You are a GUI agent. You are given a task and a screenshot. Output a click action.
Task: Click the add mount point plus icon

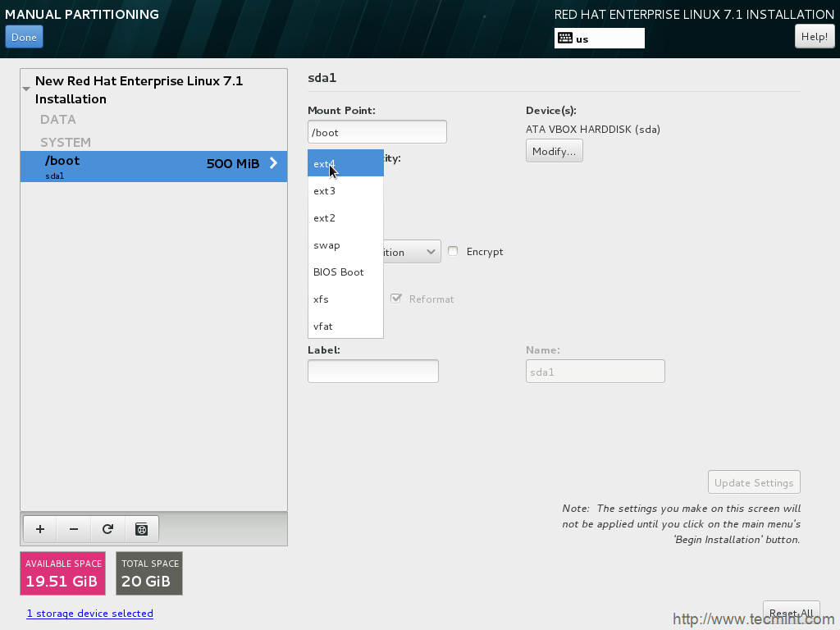click(x=40, y=529)
